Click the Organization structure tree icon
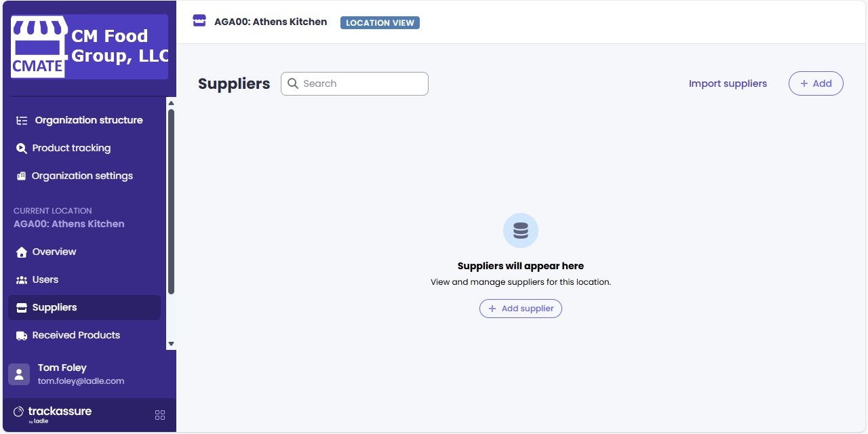868x434 pixels. 22,121
